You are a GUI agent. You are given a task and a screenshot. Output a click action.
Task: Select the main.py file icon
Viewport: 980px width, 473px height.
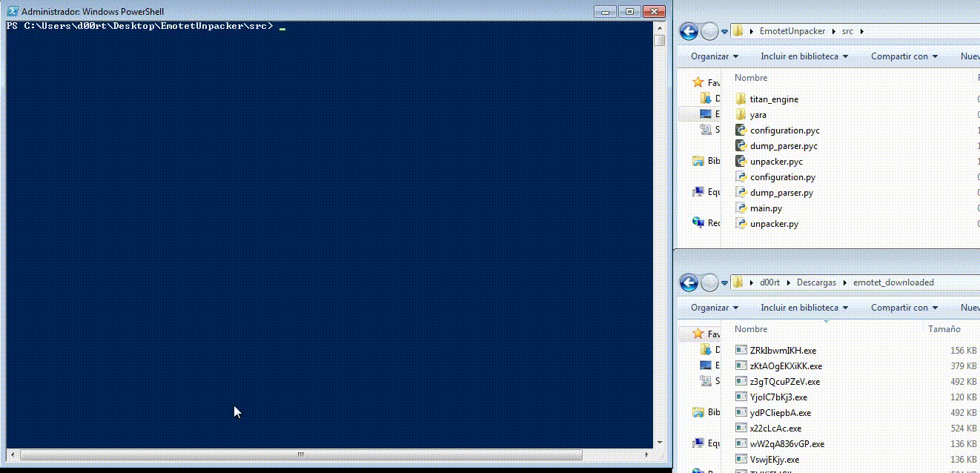click(741, 208)
